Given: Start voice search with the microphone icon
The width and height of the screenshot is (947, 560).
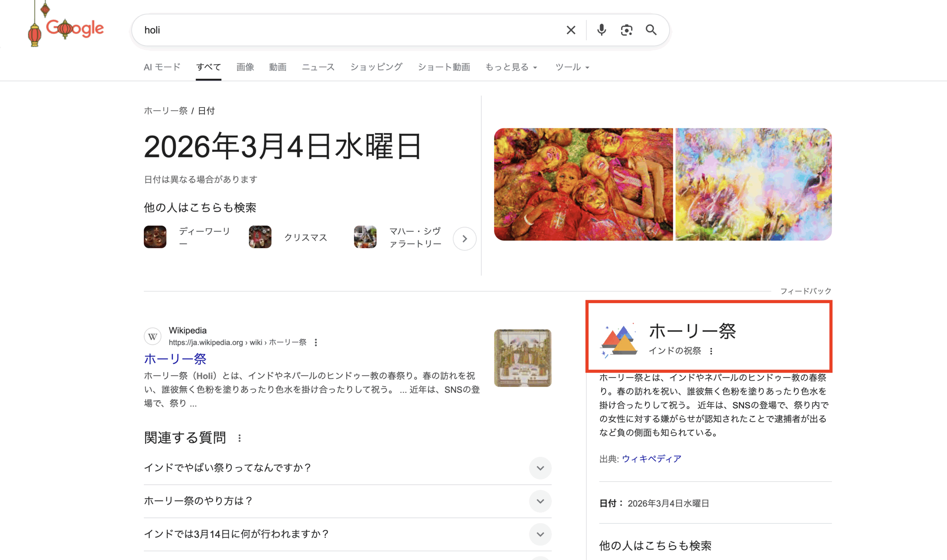Looking at the screenshot, I should click(601, 30).
